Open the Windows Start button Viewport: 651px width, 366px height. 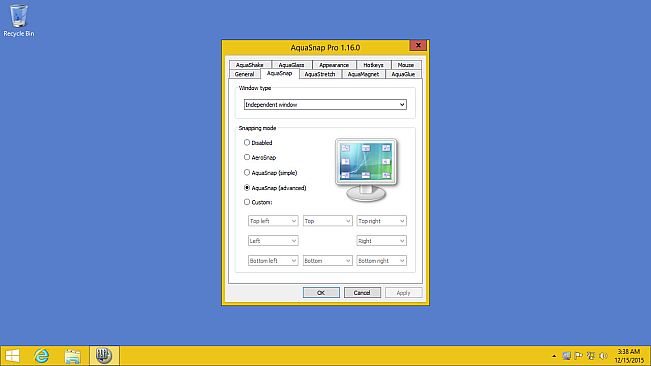[12, 356]
